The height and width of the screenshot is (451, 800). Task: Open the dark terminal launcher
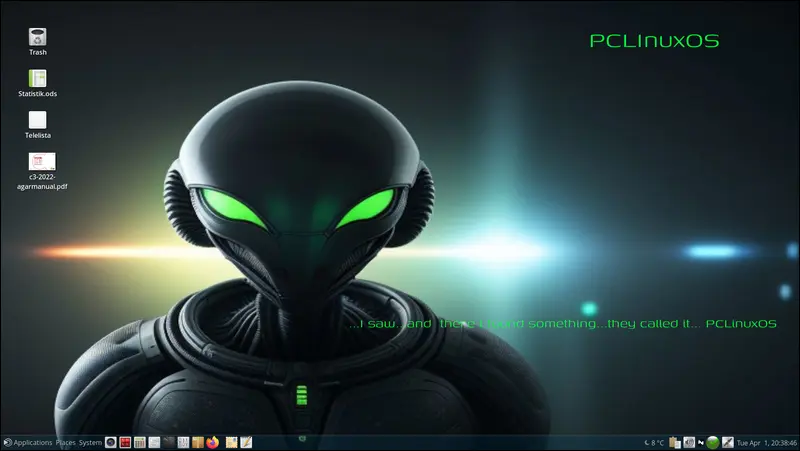point(169,442)
